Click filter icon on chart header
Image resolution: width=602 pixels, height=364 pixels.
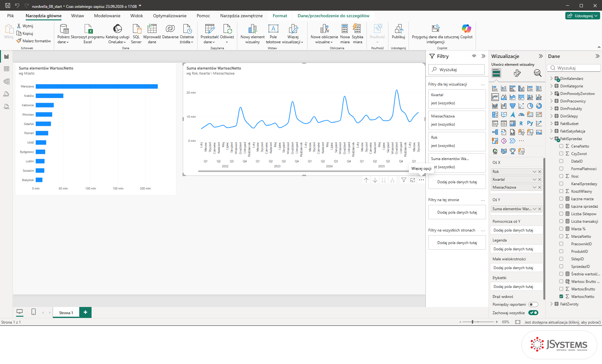point(404,180)
